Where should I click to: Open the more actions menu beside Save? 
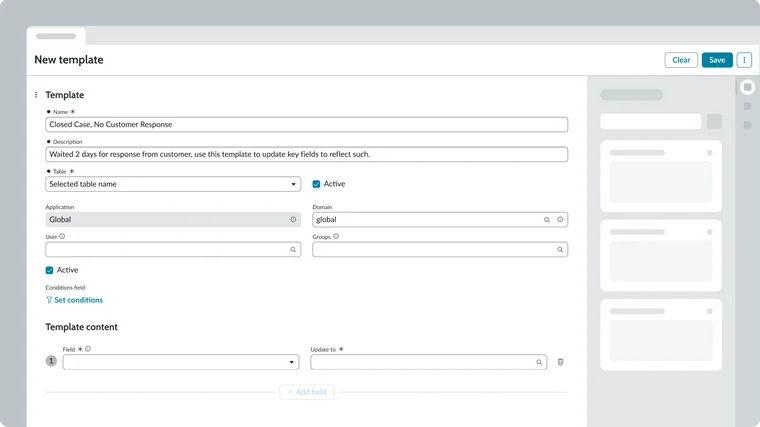point(744,60)
